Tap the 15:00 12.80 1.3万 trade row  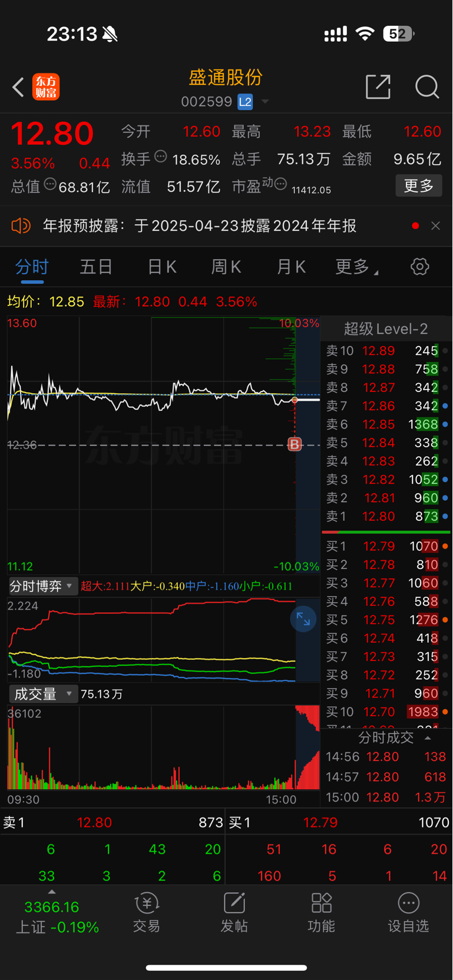[386, 798]
